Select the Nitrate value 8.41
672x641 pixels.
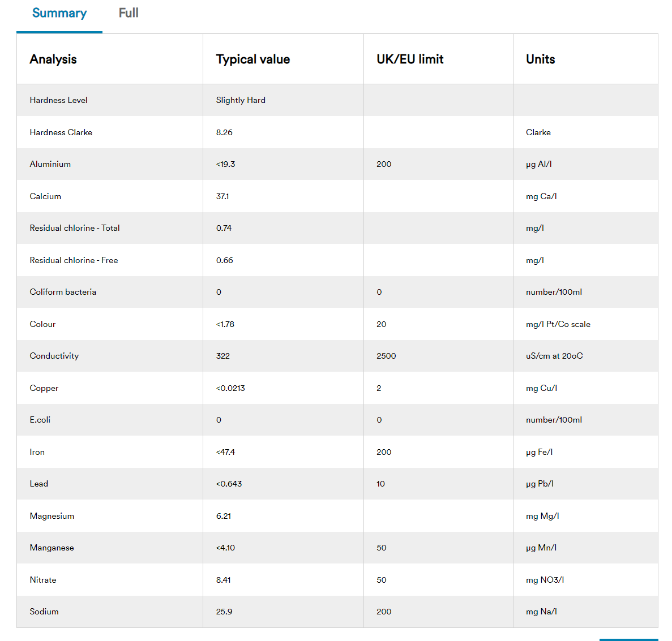tap(223, 580)
